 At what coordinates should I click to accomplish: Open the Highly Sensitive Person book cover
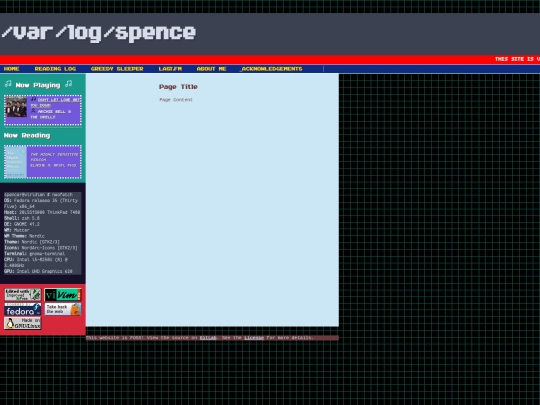[16, 161]
